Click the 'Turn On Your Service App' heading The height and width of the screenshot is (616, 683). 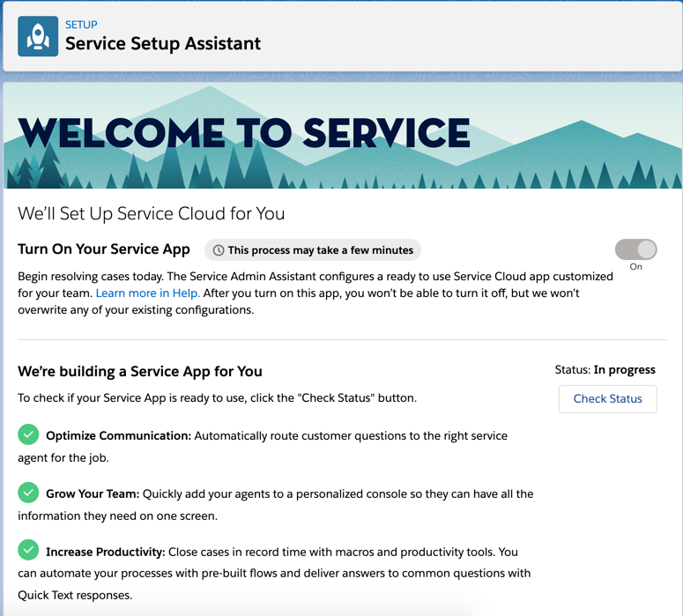coord(104,249)
